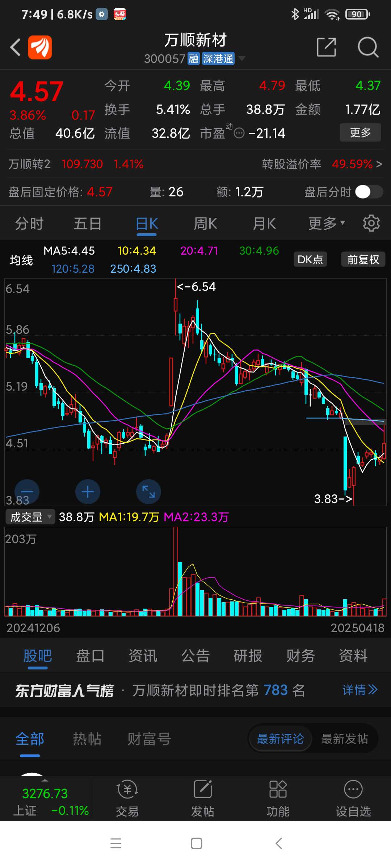Open 财务 financials tab

tap(300, 655)
